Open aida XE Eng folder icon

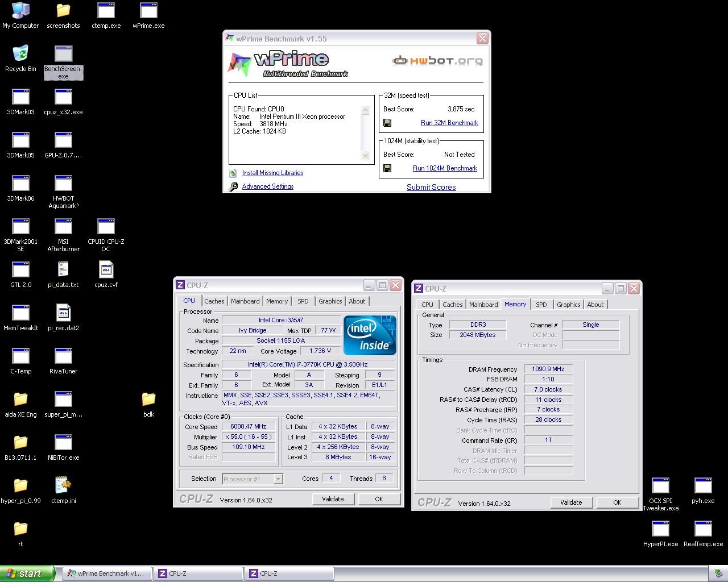[x=20, y=404]
